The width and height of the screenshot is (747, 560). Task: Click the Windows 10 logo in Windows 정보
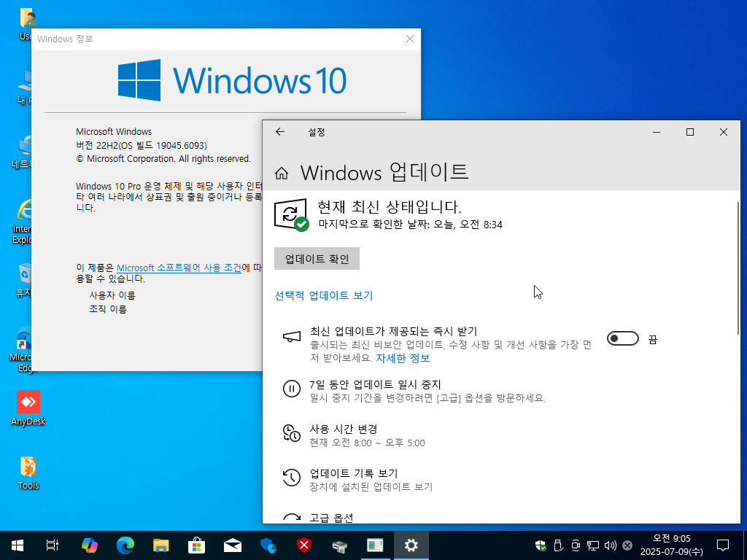click(x=233, y=80)
